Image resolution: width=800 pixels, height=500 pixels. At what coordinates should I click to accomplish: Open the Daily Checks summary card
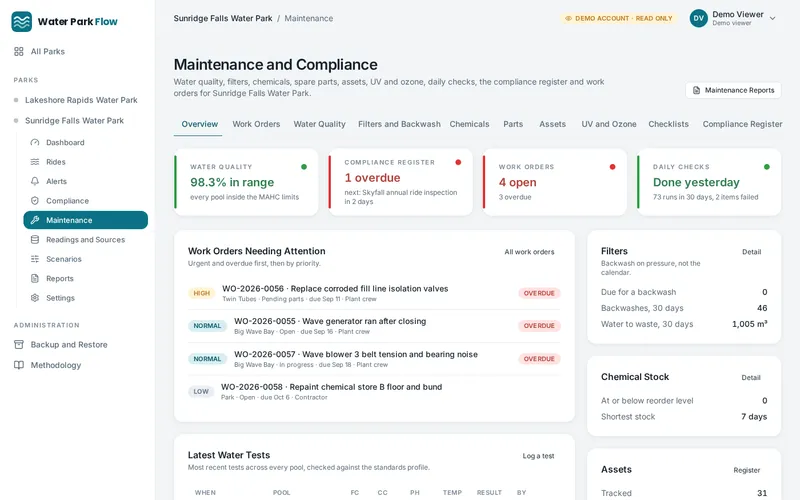pyautogui.click(x=709, y=182)
